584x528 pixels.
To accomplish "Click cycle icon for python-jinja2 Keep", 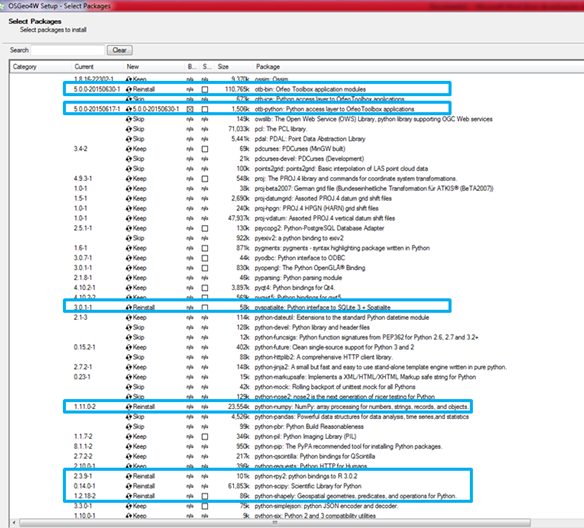I will pyautogui.click(x=129, y=367).
